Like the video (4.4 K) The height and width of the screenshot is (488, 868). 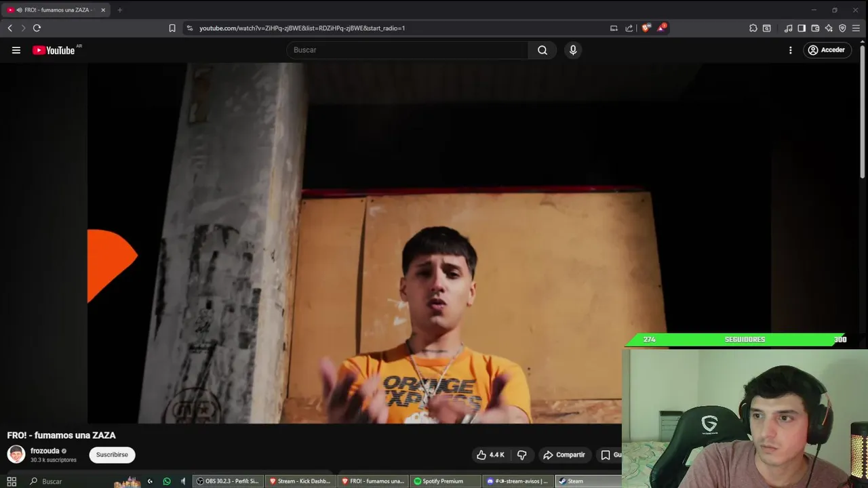[x=490, y=455]
